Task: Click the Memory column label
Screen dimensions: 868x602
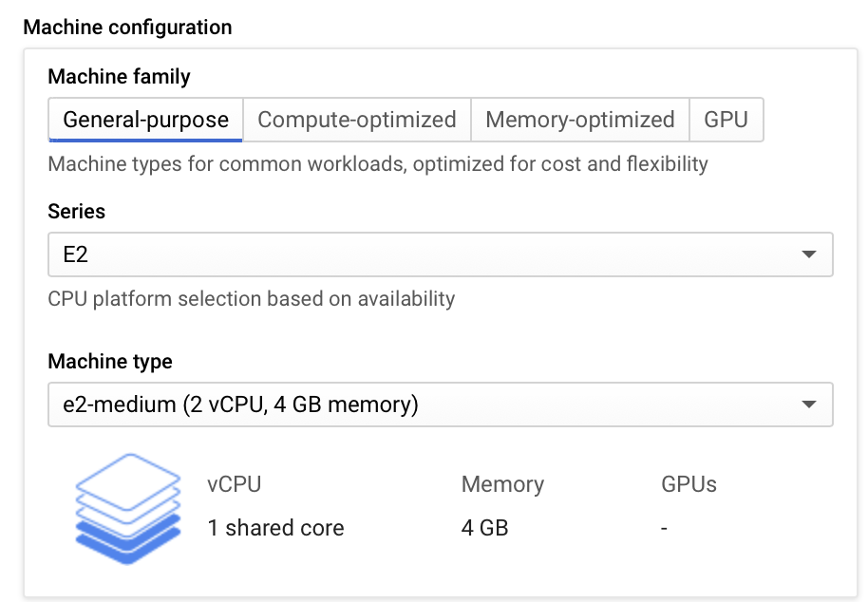Action: tap(502, 484)
